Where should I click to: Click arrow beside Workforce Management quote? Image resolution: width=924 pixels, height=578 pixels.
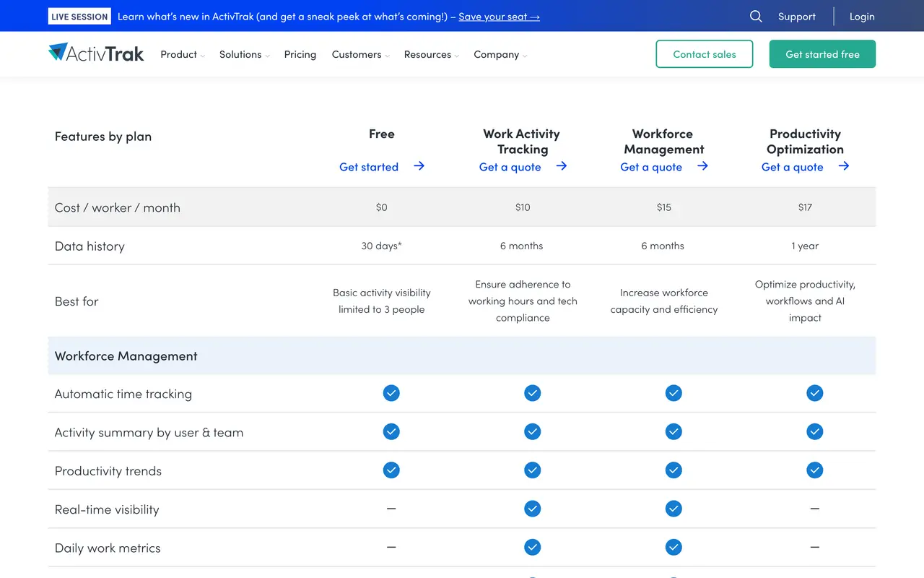point(702,166)
